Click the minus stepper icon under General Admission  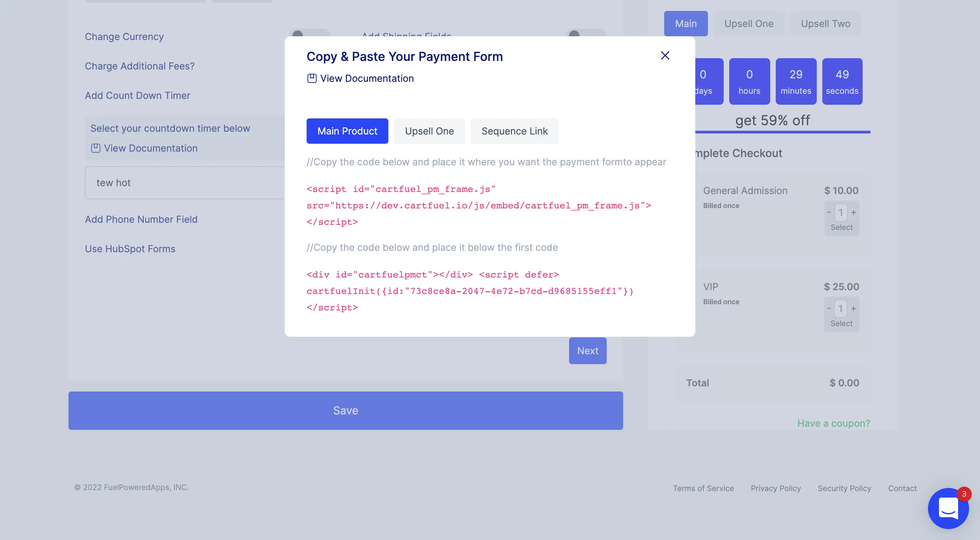click(829, 214)
